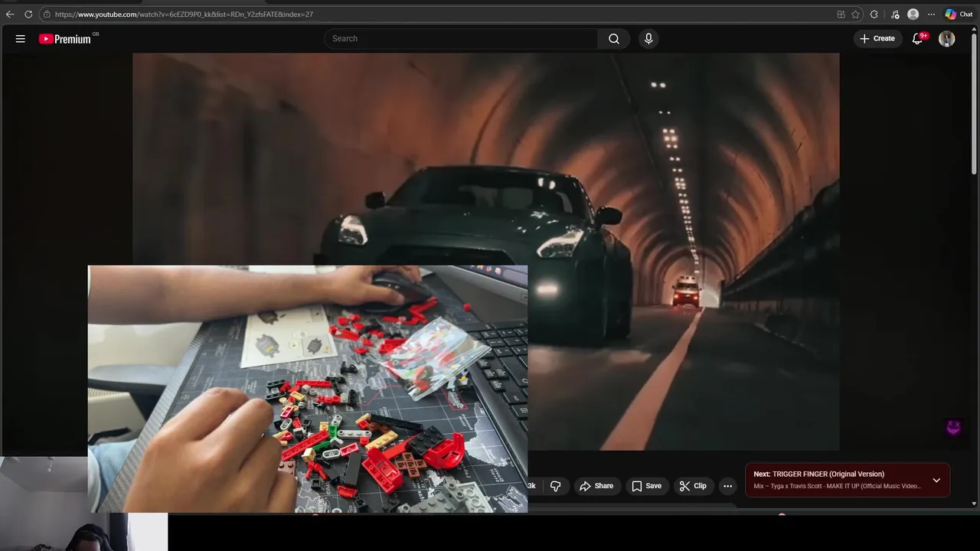Click the purple extension icon at video edge
980x551 pixels.
953,427
